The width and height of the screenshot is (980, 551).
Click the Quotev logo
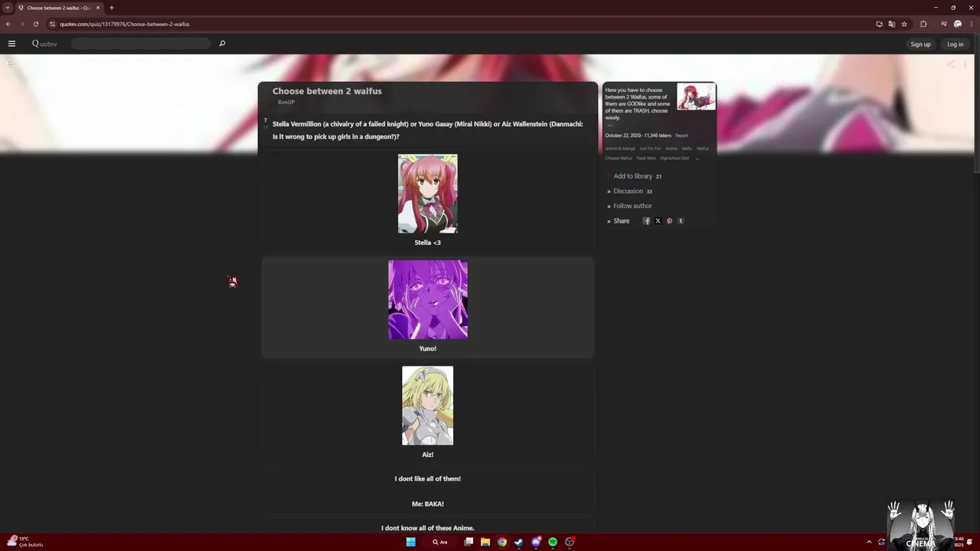coord(44,44)
